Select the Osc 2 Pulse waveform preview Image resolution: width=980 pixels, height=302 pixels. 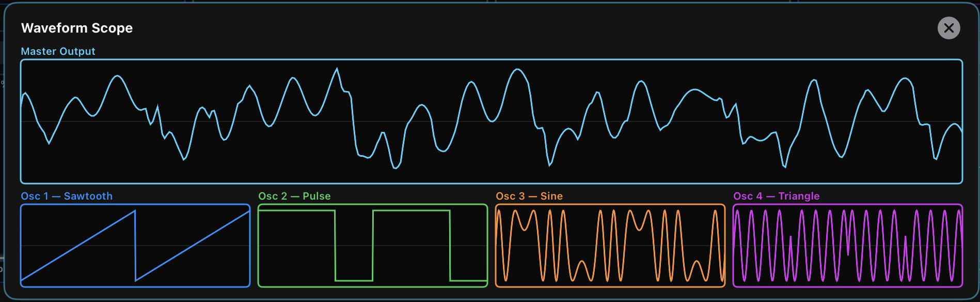tap(373, 246)
